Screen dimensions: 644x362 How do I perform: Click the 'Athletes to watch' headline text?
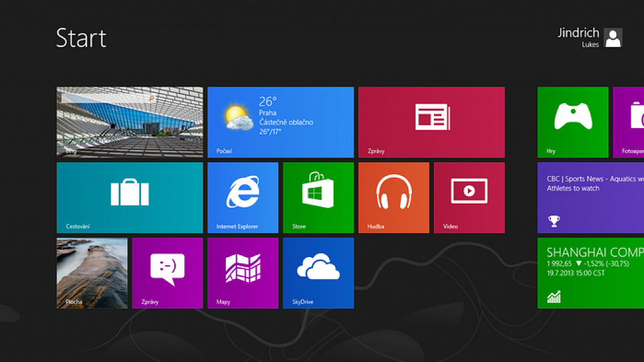[x=573, y=189]
